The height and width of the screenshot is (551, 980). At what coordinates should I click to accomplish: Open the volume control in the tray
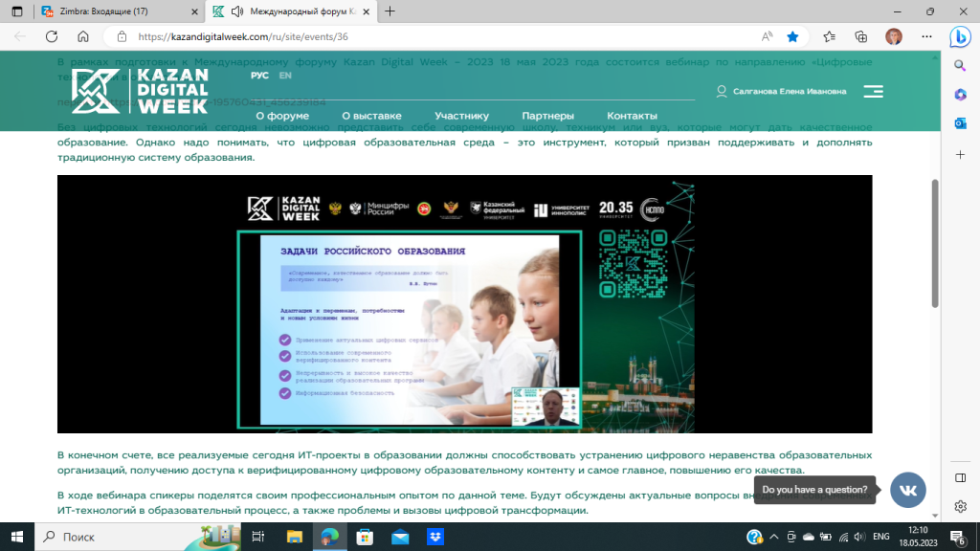pyautogui.click(x=860, y=537)
